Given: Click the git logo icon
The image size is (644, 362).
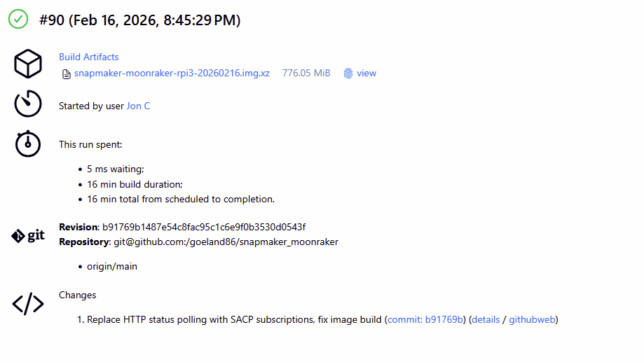Looking at the screenshot, I should pos(29,236).
